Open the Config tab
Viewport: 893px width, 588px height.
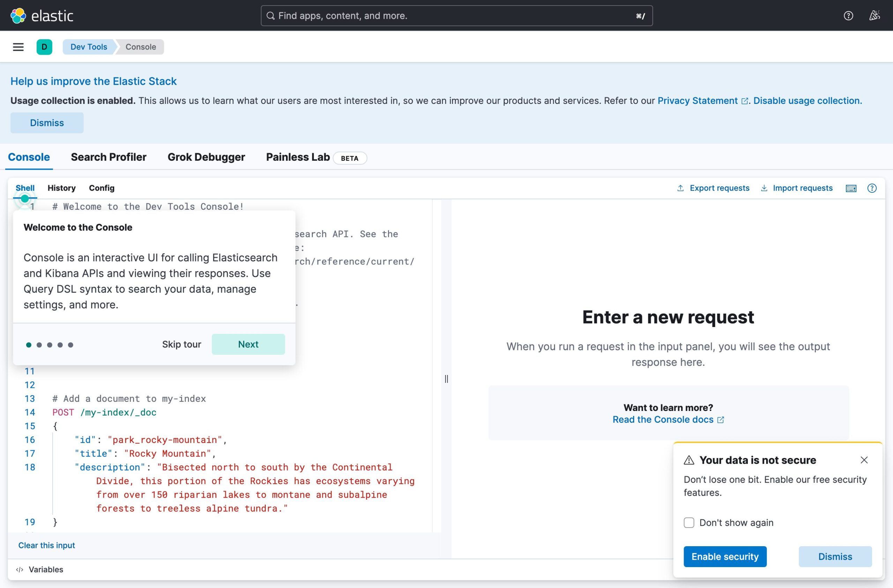(x=102, y=188)
